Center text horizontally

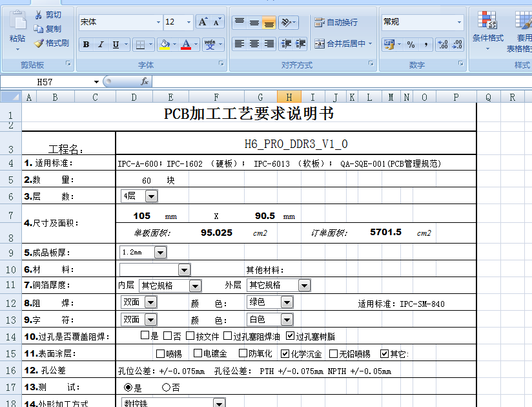tap(254, 44)
